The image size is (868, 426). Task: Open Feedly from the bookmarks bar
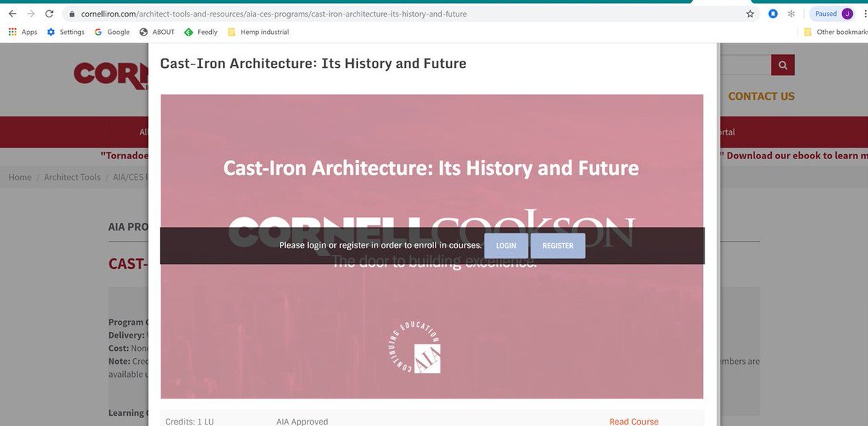[x=200, y=32]
